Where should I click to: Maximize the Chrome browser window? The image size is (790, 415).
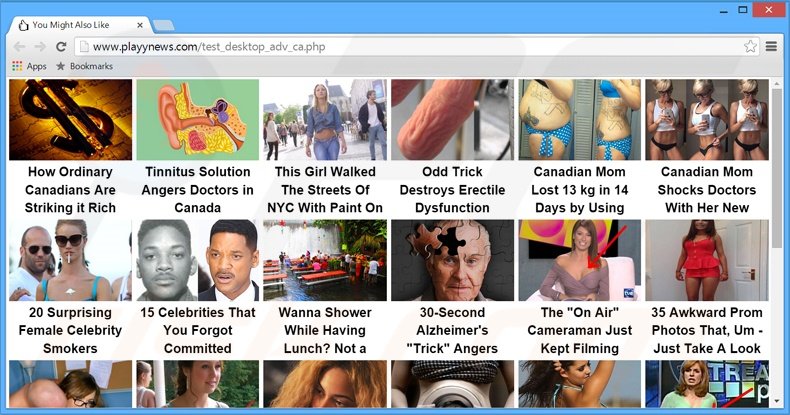pos(743,10)
